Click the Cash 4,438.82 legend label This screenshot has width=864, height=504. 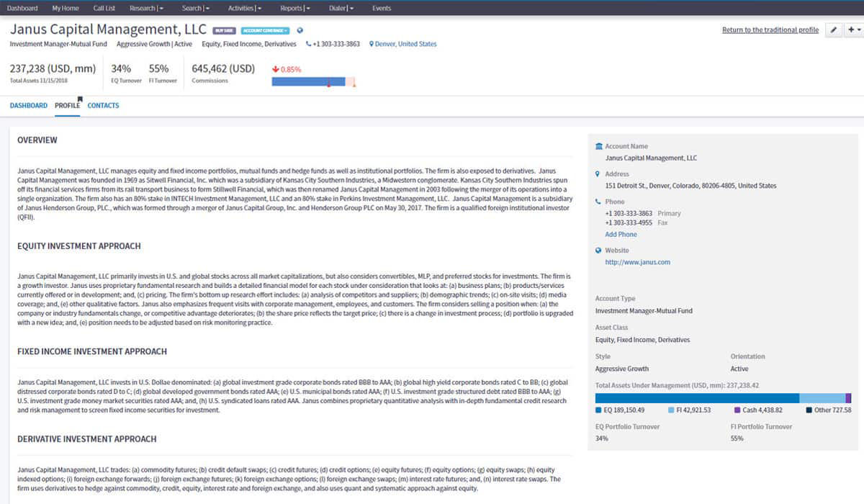tap(762, 410)
